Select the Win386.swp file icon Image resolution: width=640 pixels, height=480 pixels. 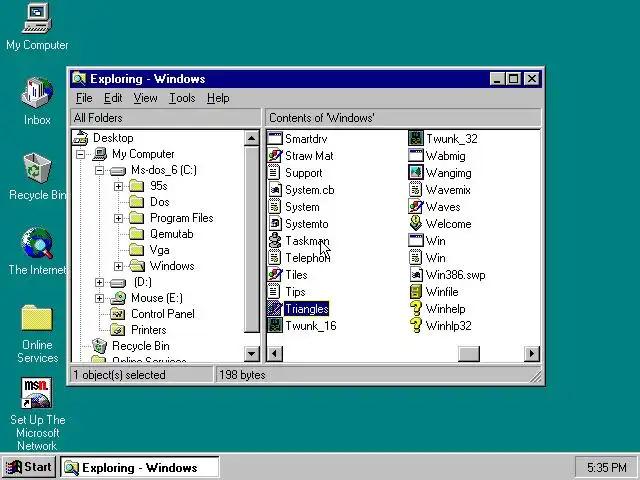click(x=416, y=275)
